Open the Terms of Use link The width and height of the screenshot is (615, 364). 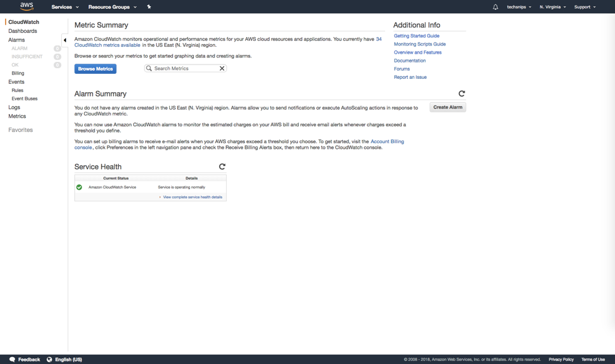(593, 360)
